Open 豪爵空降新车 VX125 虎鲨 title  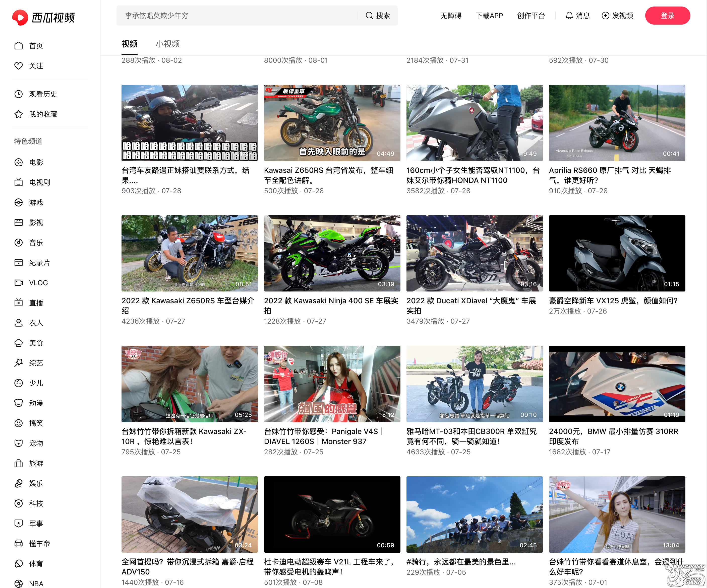613,301
